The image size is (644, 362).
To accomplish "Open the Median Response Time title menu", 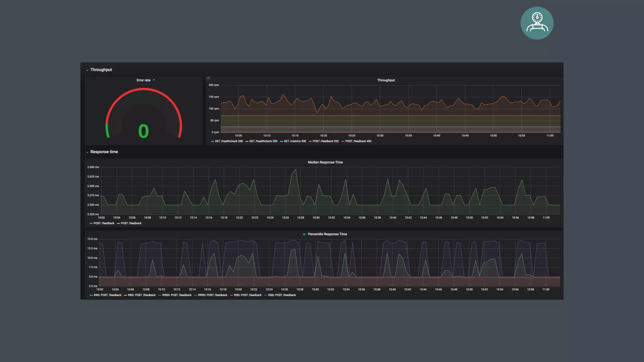I will pos(325,162).
